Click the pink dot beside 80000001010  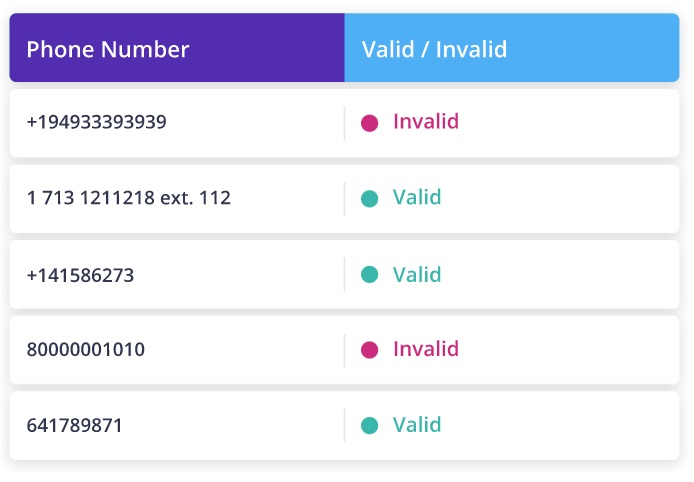pyautogui.click(x=369, y=350)
